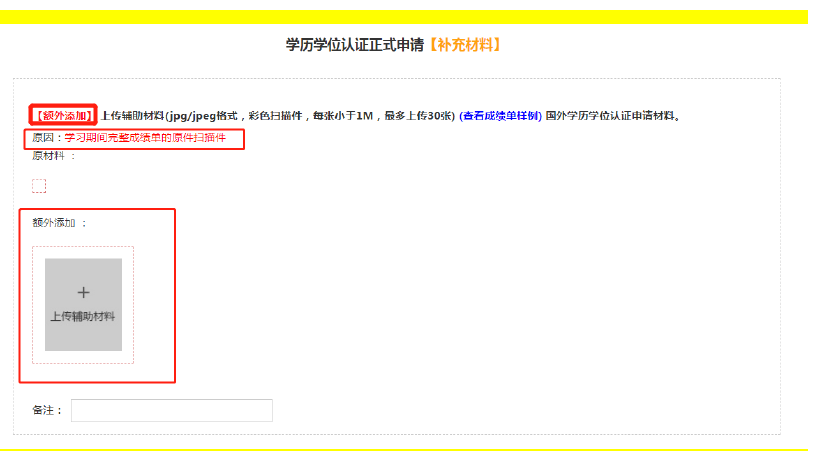This screenshot has width=831, height=451.
Task: Click the 学历学位认证正式申请 page heading
Action: pyautogui.click(x=355, y=45)
